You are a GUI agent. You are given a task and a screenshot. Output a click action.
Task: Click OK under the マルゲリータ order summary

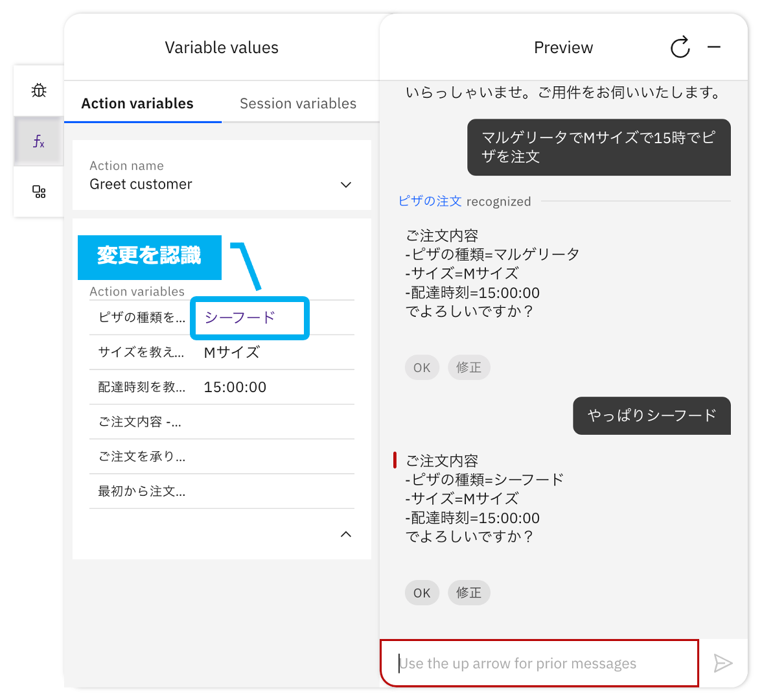click(x=422, y=367)
